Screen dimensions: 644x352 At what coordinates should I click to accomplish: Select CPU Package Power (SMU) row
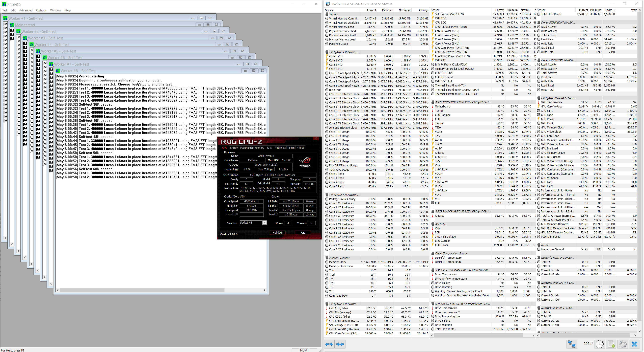483,27
